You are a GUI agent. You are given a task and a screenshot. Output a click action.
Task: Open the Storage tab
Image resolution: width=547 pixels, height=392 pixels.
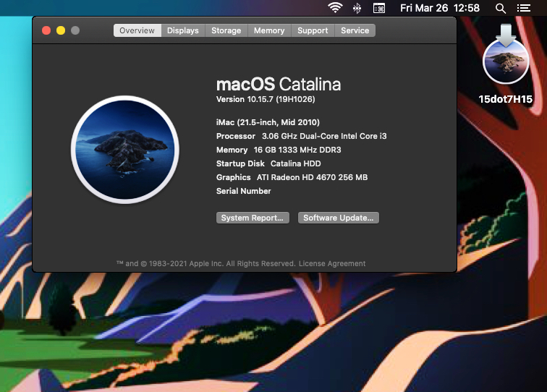[226, 30]
